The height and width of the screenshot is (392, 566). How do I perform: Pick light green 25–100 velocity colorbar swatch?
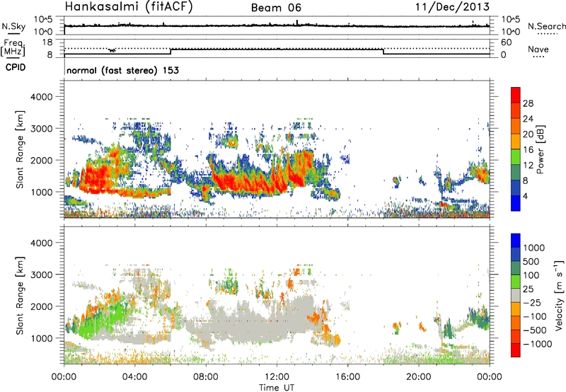[x=516, y=282]
